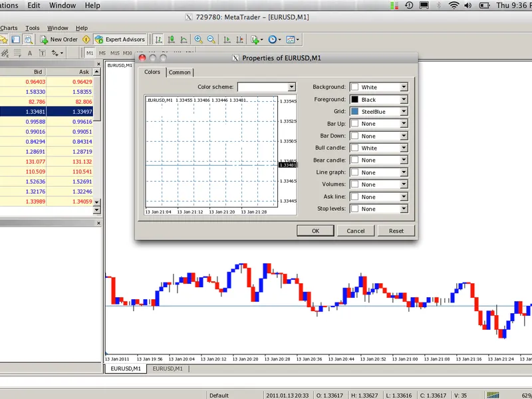Click the black Foreground color swatch
Image resolution: width=532 pixels, height=399 pixels.
pos(354,99)
